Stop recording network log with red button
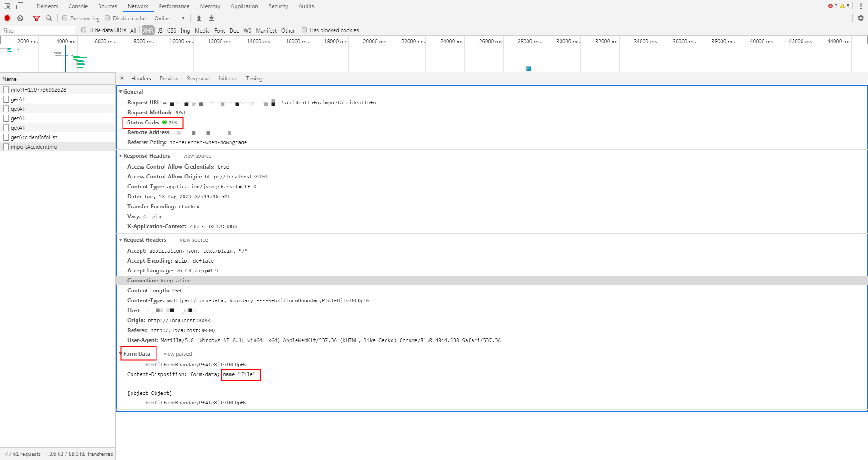The width and height of the screenshot is (868, 460). pyautogui.click(x=7, y=18)
